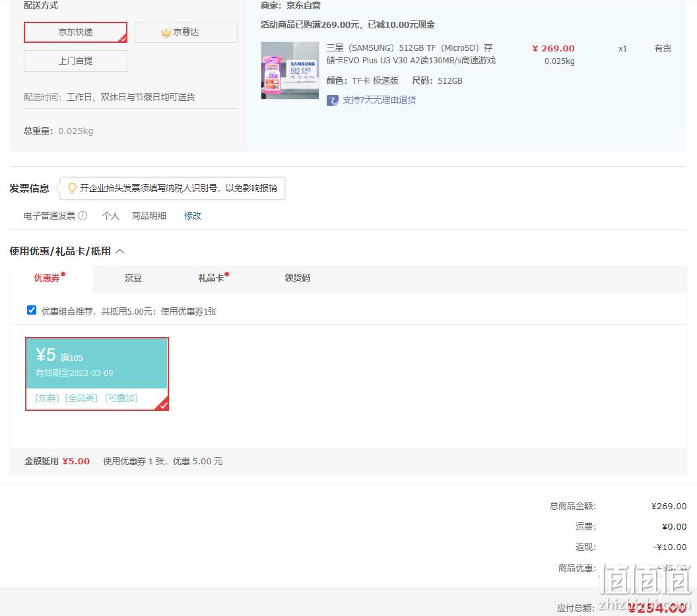Click the crown icon on 京尊达

166,32
